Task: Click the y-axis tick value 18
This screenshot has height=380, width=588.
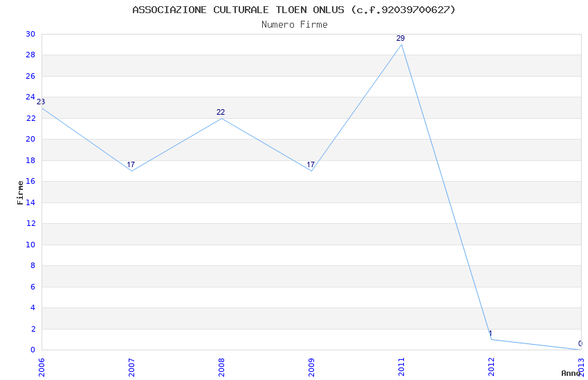Action: click(x=30, y=160)
